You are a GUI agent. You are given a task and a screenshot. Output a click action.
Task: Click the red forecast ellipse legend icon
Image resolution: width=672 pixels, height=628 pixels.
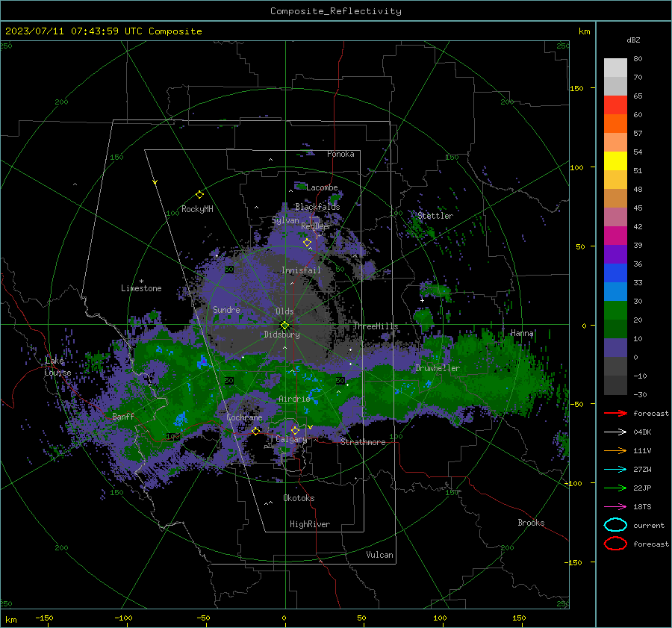coord(615,544)
